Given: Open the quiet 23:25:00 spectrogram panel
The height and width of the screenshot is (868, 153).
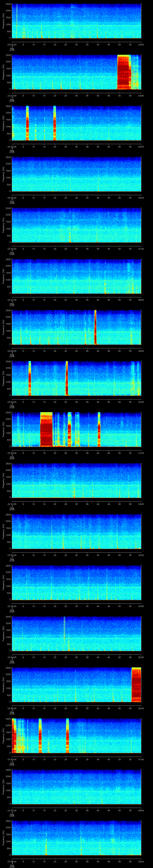Looking at the screenshot, I should click(76, 174).
